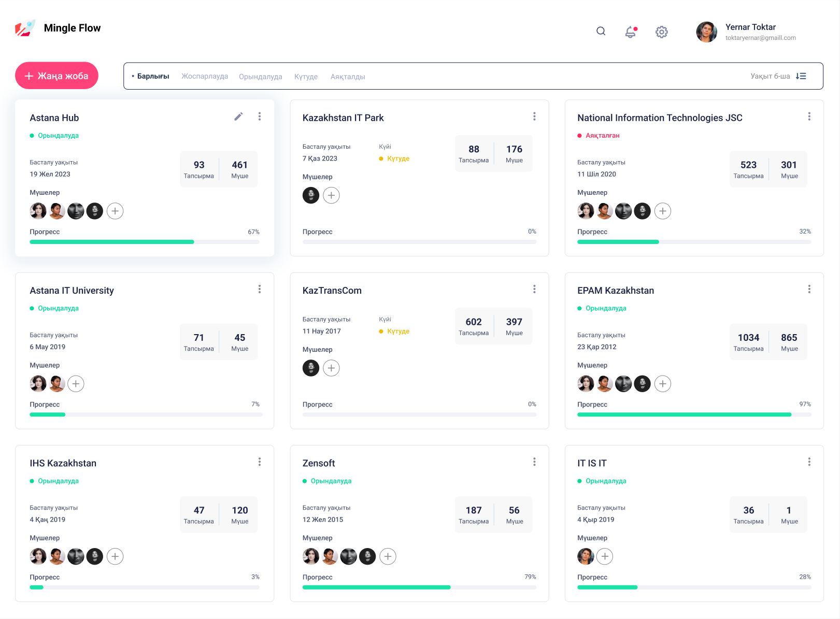The height and width of the screenshot is (619, 840).
Task: Click the 4 Қаң 2019 start date
Action: tap(47, 520)
